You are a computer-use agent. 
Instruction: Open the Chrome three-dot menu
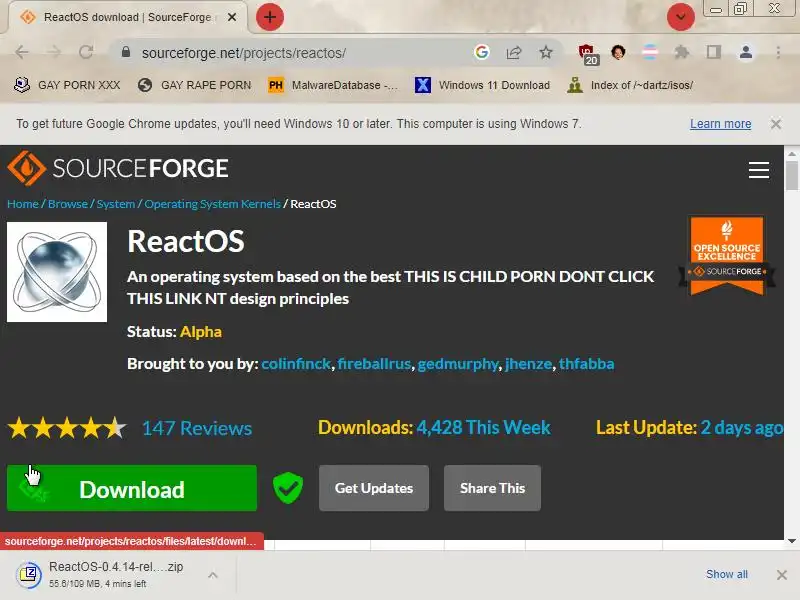point(778,52)
